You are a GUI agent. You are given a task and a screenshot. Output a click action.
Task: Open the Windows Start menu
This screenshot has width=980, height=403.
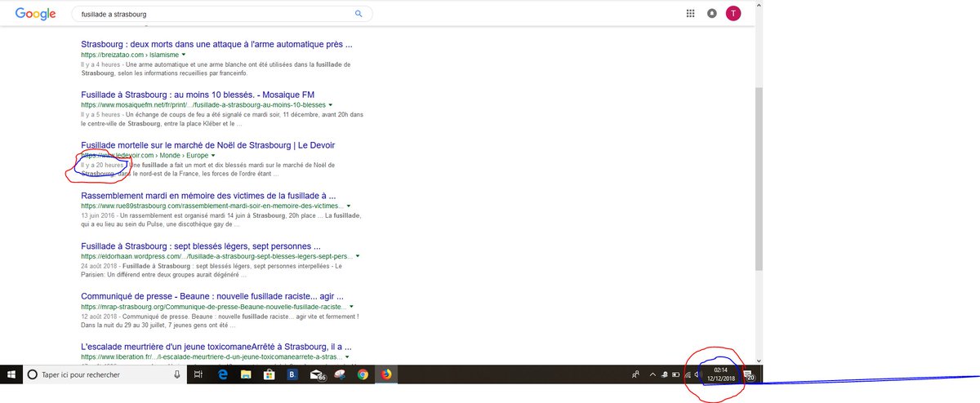[x=12, y=375]
